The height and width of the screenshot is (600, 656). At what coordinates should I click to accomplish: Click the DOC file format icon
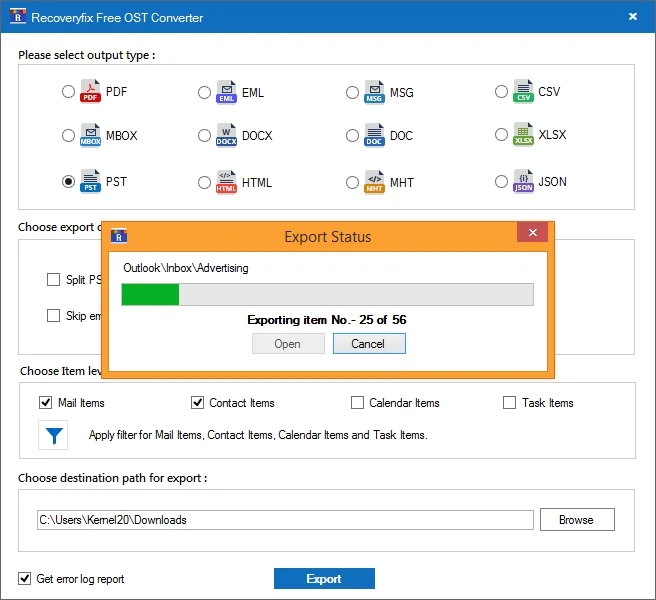(x=374, y=135)
